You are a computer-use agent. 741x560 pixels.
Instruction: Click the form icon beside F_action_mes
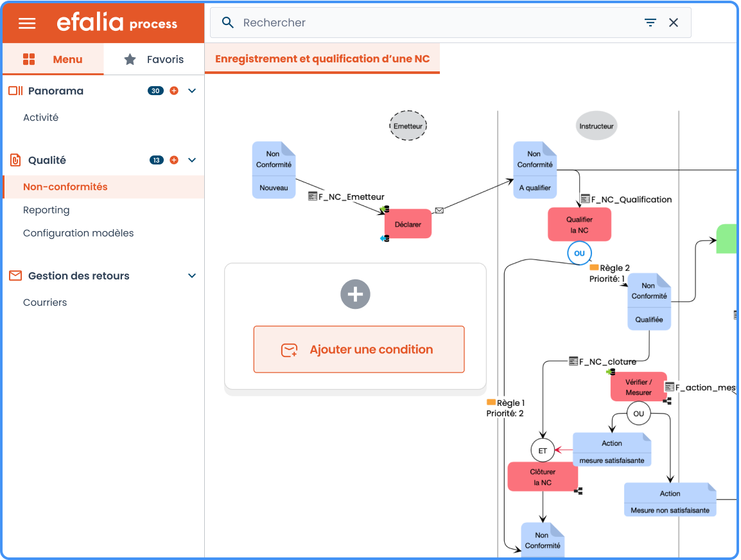(x=670, y=387)
